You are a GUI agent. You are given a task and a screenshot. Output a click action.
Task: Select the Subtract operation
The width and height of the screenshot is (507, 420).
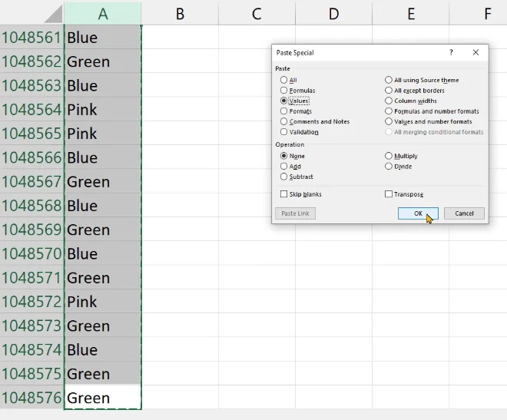(x=284, y=177)
